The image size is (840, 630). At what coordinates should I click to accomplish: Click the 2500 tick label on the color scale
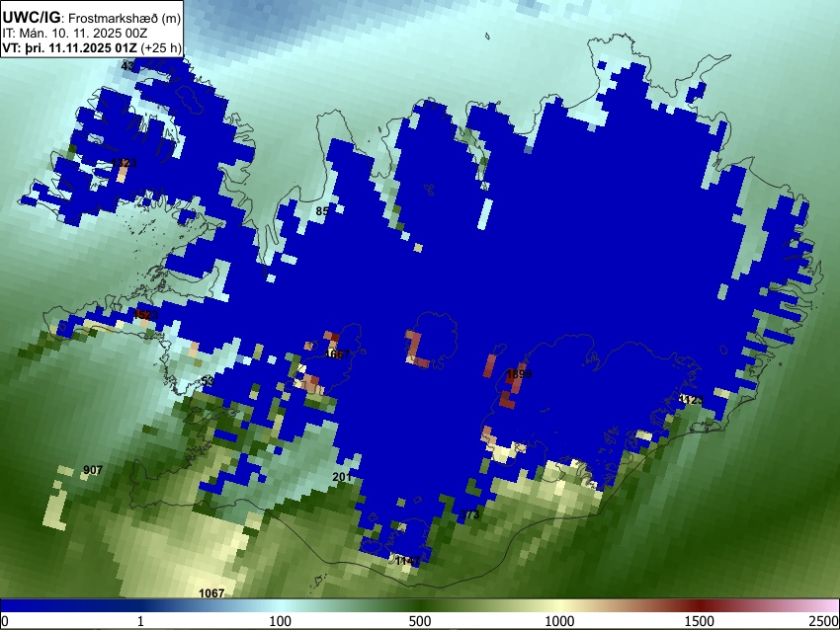(824, 621)
